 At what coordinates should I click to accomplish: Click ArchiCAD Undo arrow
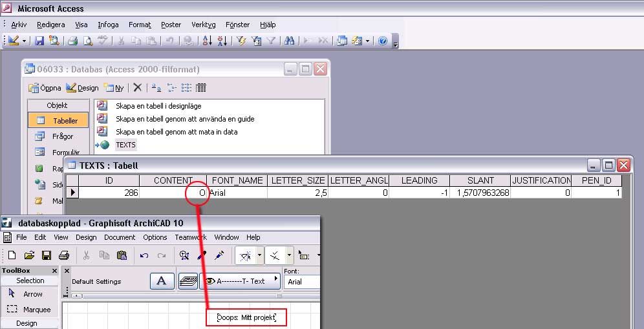tap(144, 255)
